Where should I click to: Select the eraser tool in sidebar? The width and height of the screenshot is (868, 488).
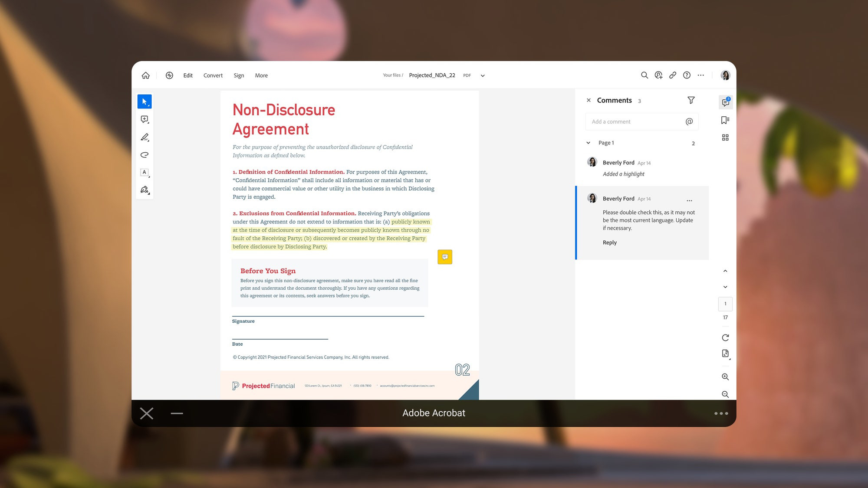pos(144,154)
